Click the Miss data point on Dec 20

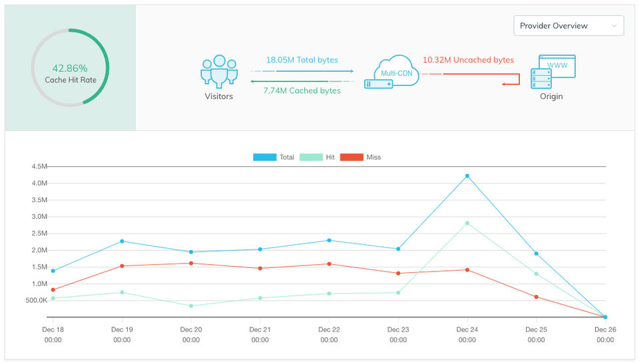(191, 264)
